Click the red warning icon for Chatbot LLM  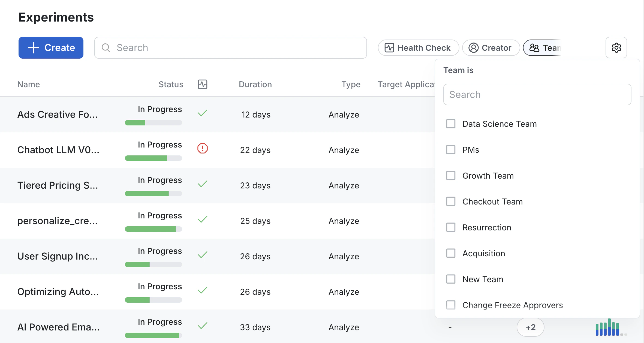point(202,149)
